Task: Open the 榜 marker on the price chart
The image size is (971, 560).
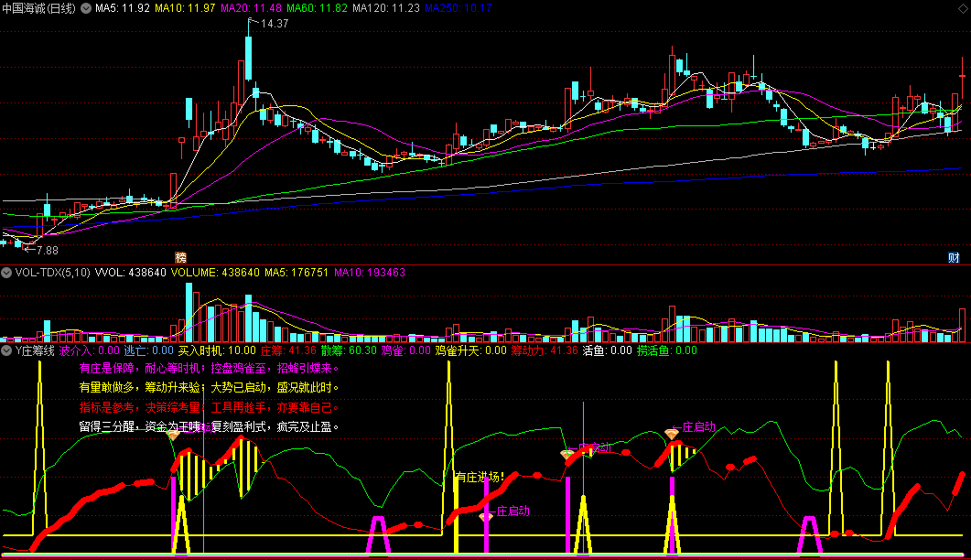Action: pos(181,257)
